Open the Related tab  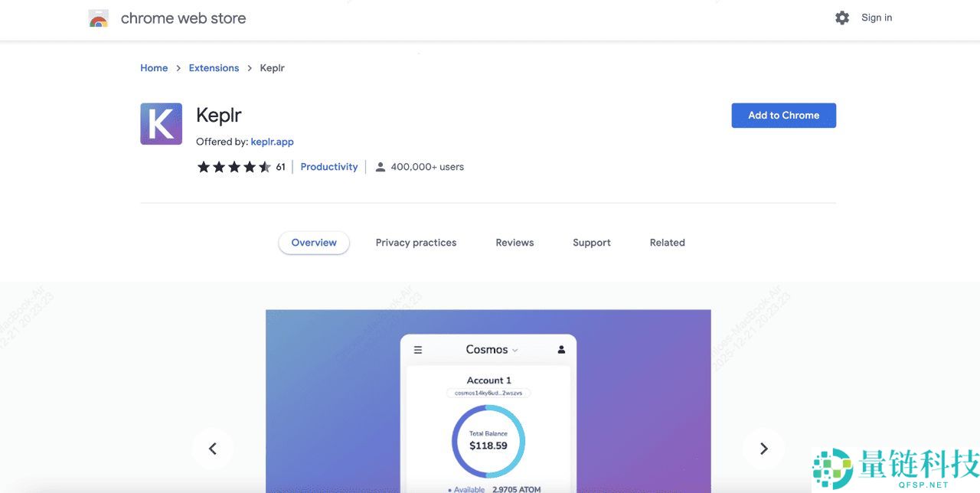(x=668, y=243)
